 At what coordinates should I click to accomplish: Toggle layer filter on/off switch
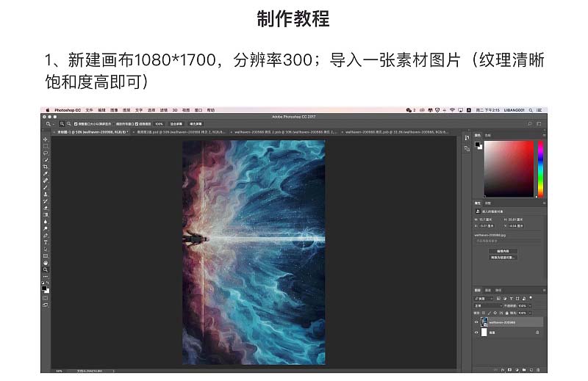531,297
